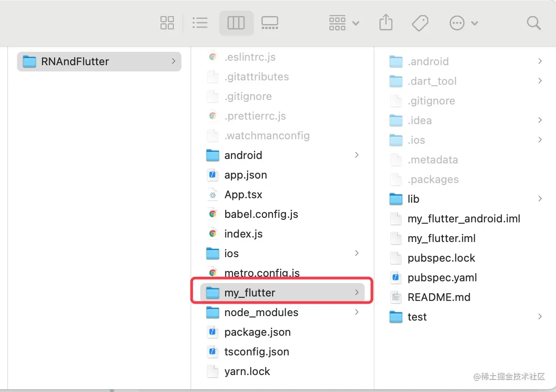
Task: Select the index.js file
Action: click(244, 234)
